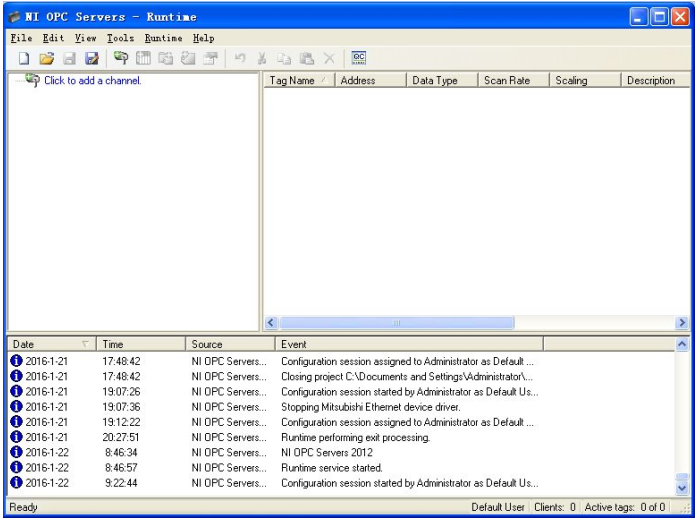Maximize the NI OPC Servers window
Image resolution: width=697 pixels, height=520 pixels.
click(659, 17)
